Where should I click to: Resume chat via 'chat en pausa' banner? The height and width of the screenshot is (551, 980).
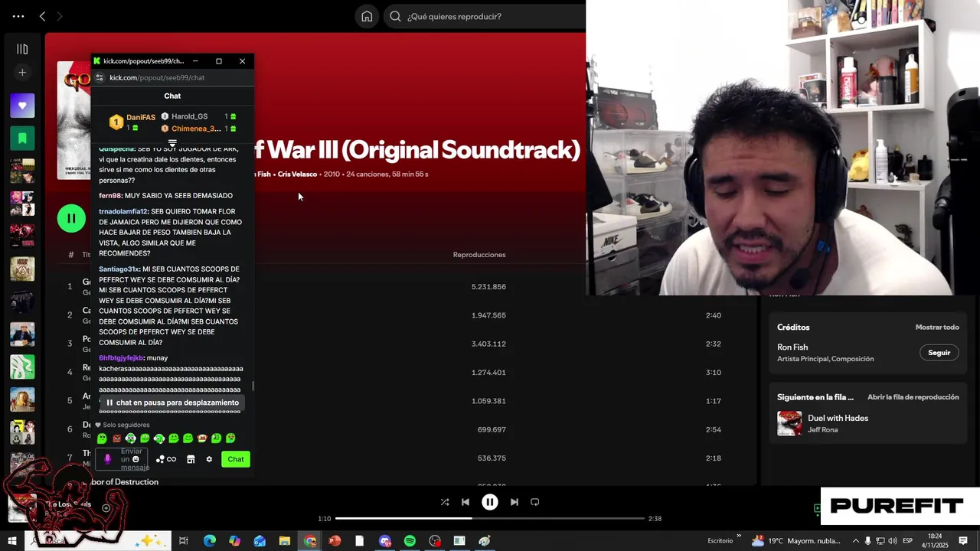coord(172,403)
